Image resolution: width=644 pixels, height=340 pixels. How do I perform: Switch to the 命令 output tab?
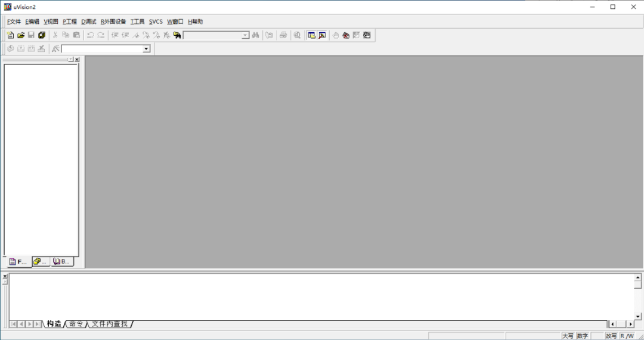click(x=76, y=324)
